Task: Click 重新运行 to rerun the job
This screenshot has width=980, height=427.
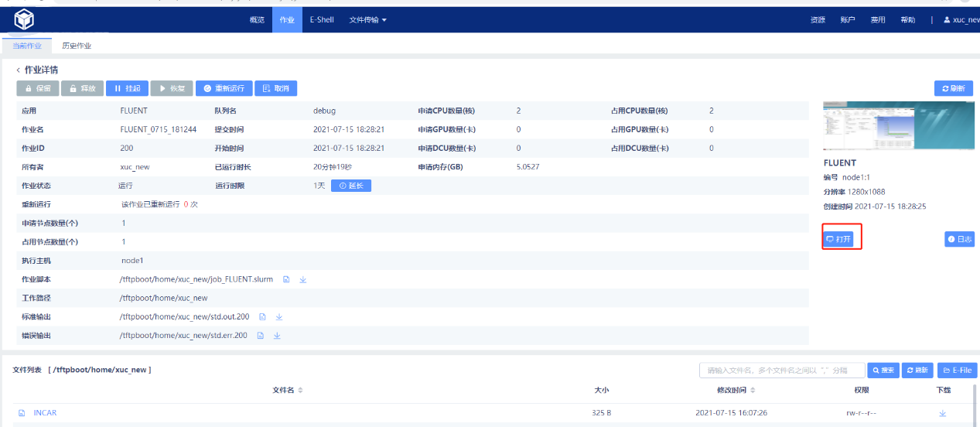Action: [x=224, y=88]
